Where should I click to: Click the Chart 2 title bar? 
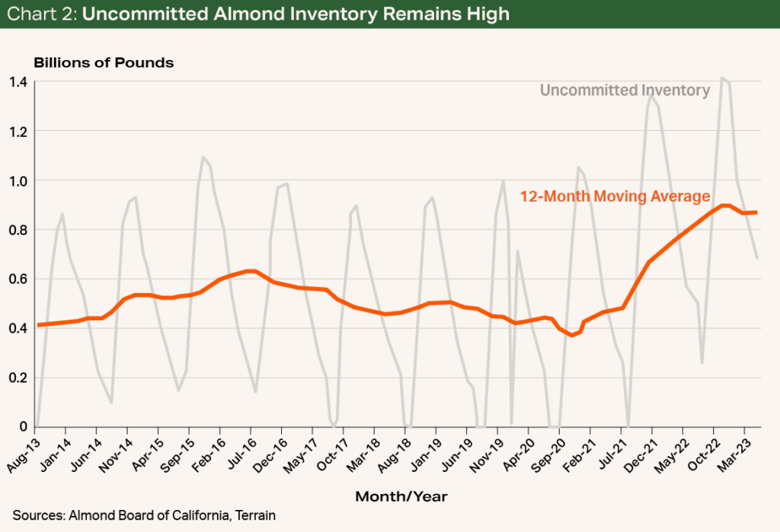pyautogui.click(x=259, y=14)
